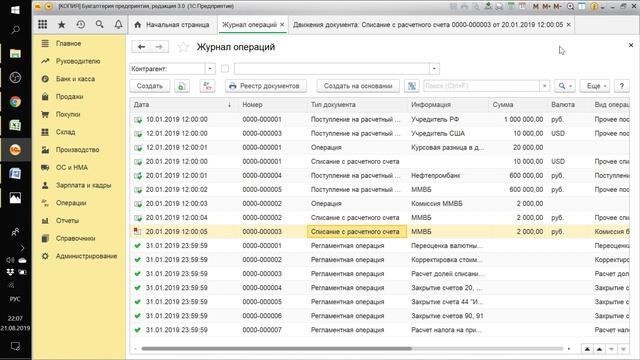Clear search field with x icon
The image size is (640, 360).
coord(544,86)
